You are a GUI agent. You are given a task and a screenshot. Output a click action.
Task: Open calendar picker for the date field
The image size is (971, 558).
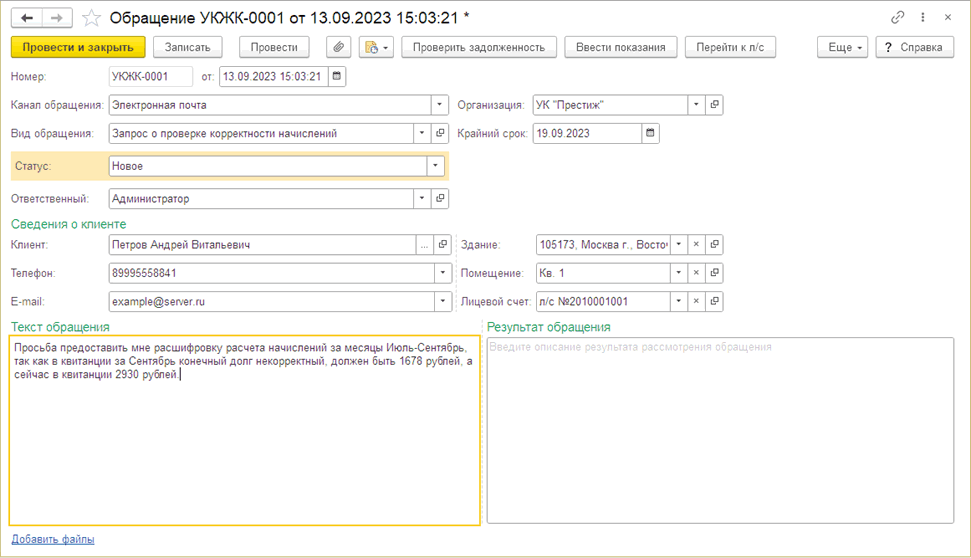[337, 76]
